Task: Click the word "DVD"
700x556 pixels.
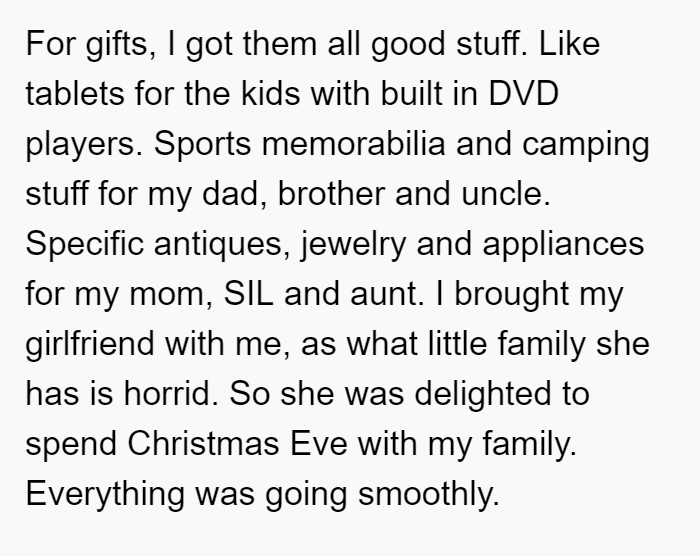Action: pyautogui.click(x=523, y=94)
